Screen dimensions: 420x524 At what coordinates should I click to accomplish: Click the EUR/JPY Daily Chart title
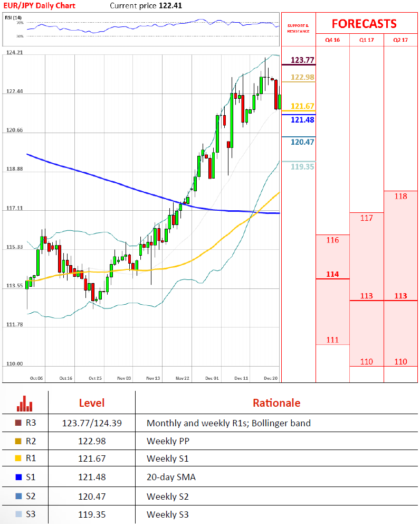point(40,6)
